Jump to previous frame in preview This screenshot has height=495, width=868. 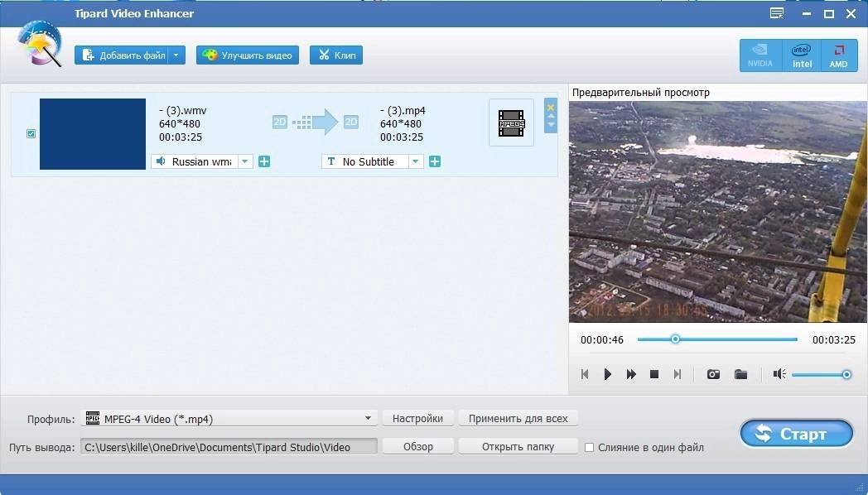point(585,374)
